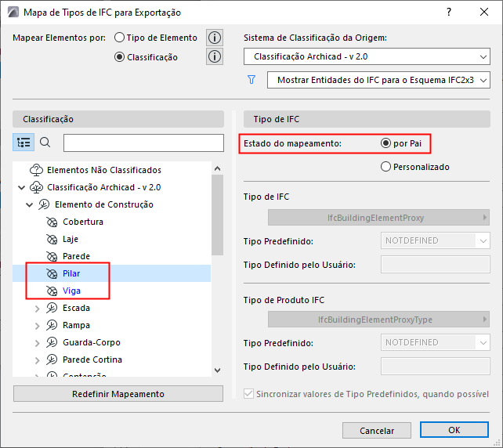Open Sistema de Classificação da Origem dropdown
This screenshot has height=448, width=503.
[x=367, y=56]
